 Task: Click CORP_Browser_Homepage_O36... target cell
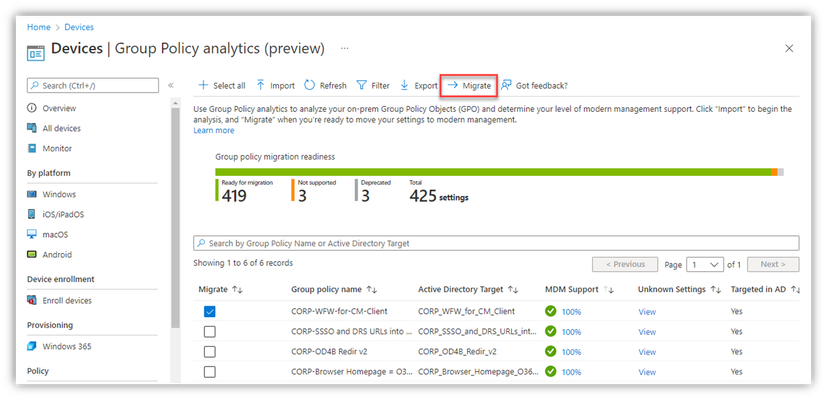coord(478,372)
